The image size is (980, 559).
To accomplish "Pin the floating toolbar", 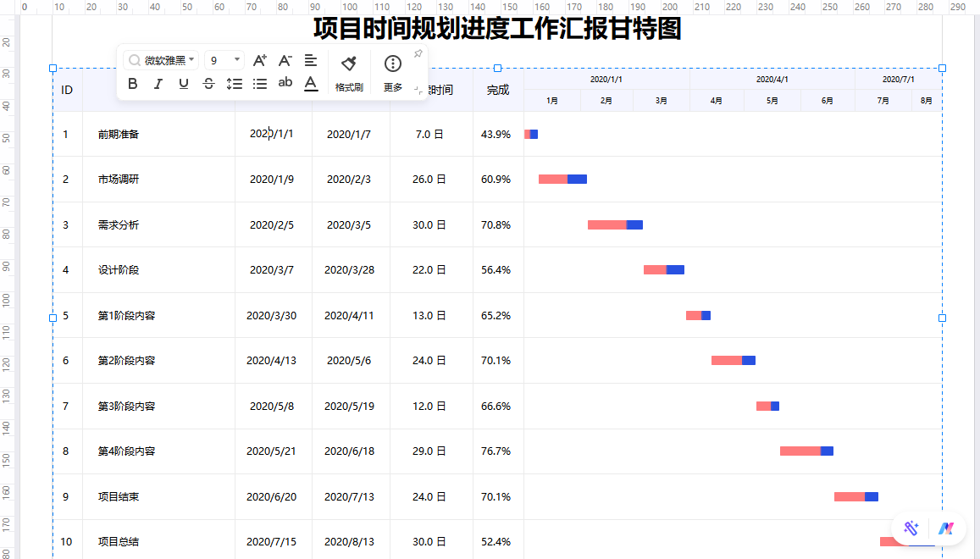I will pos(418,53).
